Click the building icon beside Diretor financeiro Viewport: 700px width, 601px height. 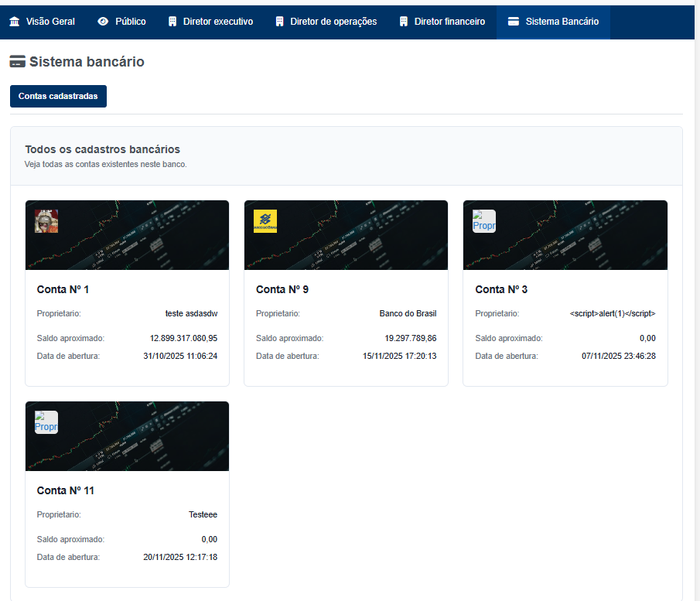(x=404, y=22)
